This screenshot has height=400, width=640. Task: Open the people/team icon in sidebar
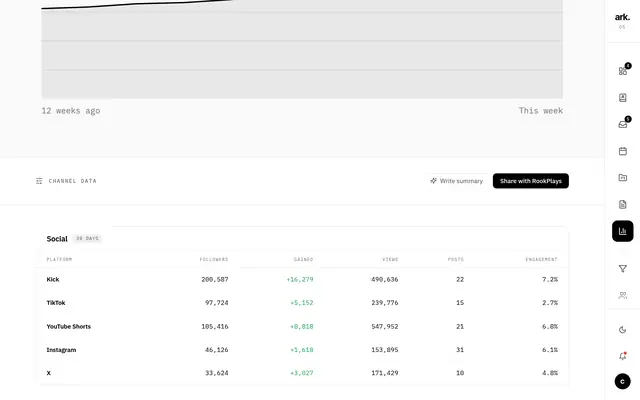tap(622, 295)
